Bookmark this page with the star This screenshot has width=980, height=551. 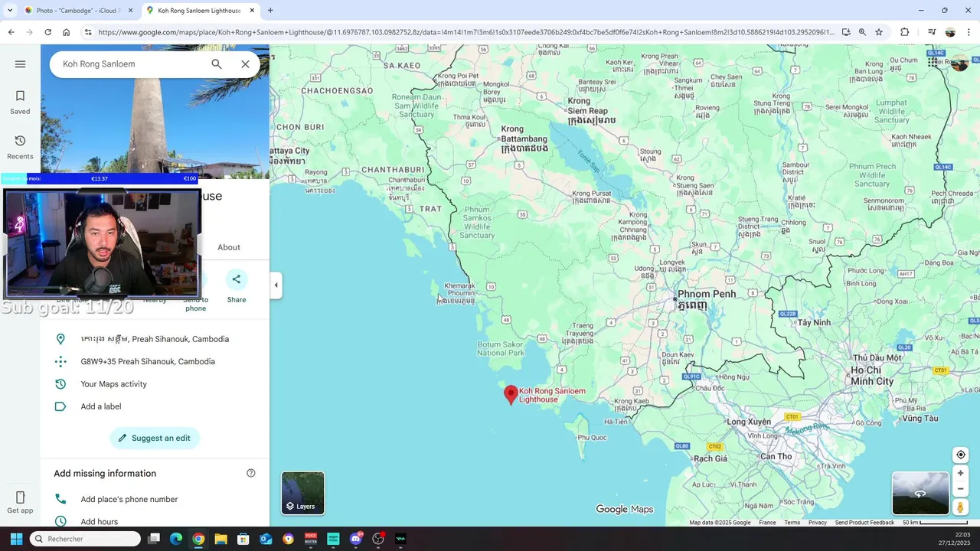[x=879, y=32]
